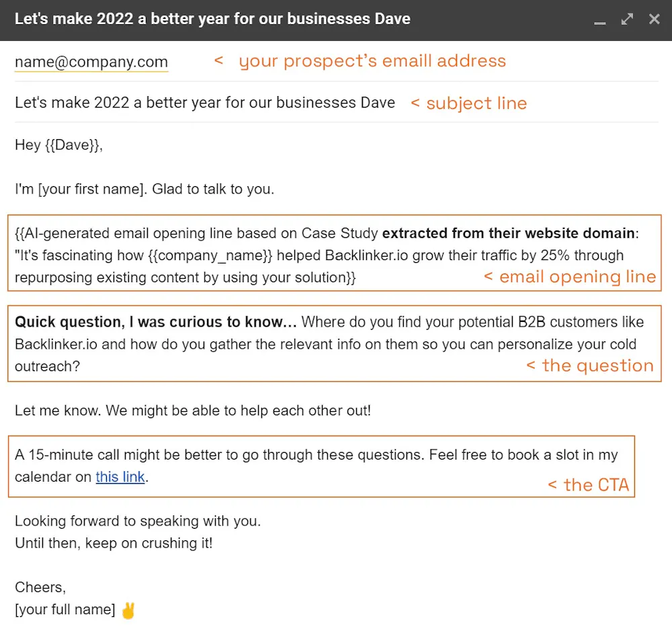This screenshot has width=672, height=641.
Task: Focus the subject line field
Action: [x=205, y=103]
